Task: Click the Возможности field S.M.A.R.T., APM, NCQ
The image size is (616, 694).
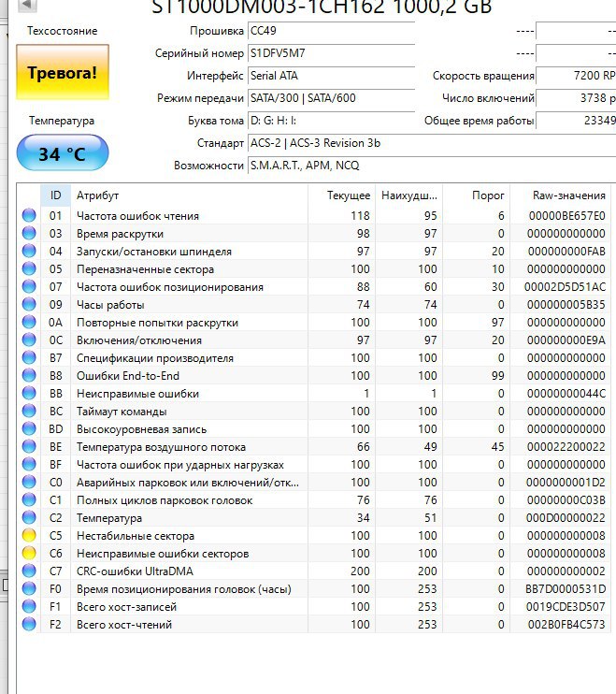Action: [432, 166]
